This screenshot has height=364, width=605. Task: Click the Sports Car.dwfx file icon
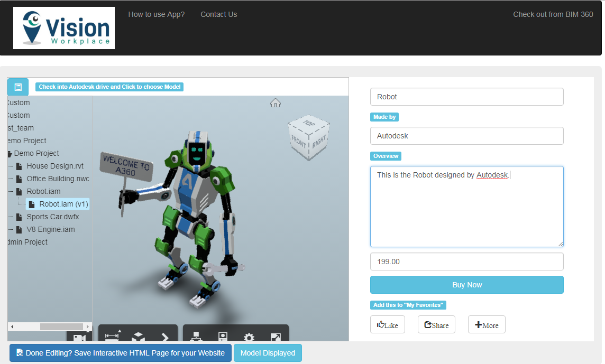tap(19, 217)
